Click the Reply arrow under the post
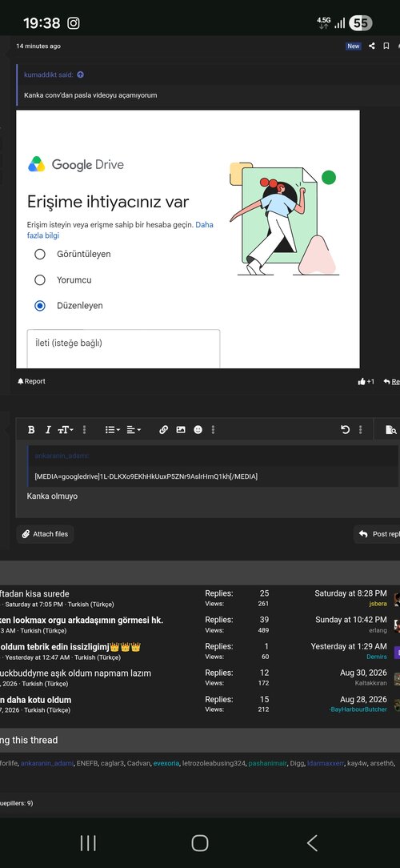This screenshot has height=868, width=400. click(x=391, y=381)
